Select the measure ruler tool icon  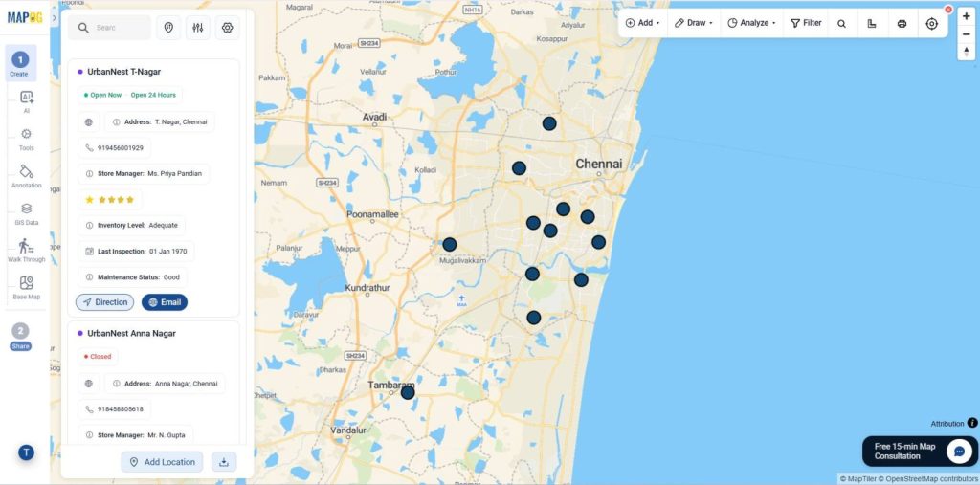coord(871,24)
